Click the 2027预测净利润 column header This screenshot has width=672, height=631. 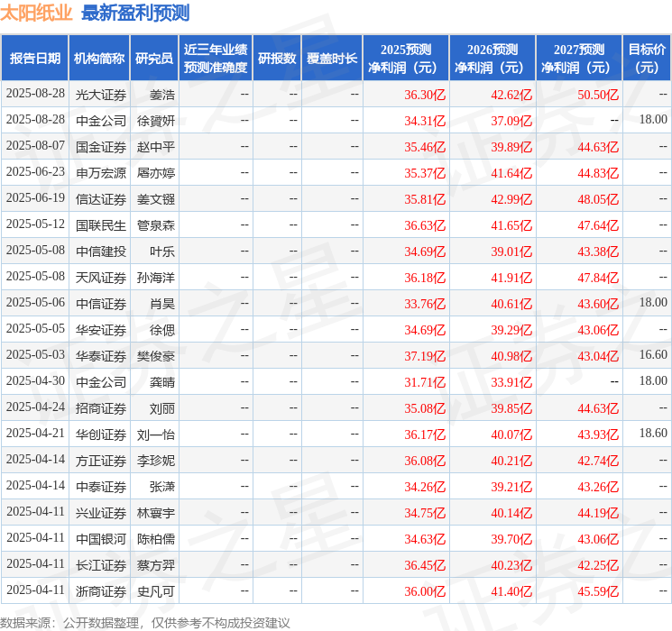579,59
